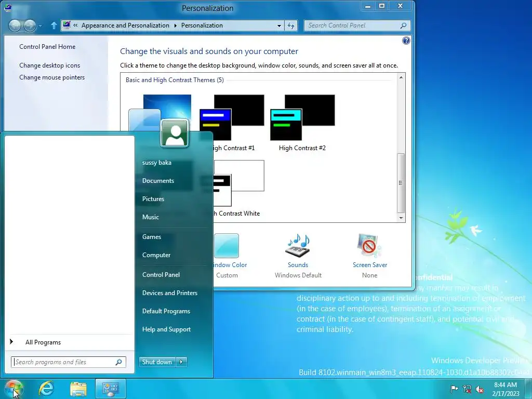Open Help and Support

166,329
